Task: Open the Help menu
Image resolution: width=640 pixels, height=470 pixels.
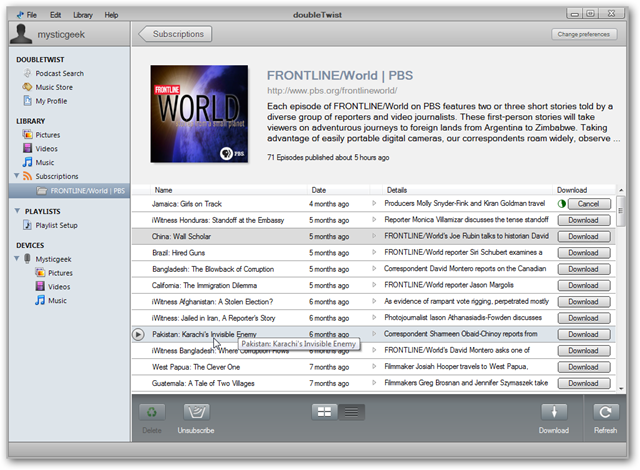Action: (111, 15)
